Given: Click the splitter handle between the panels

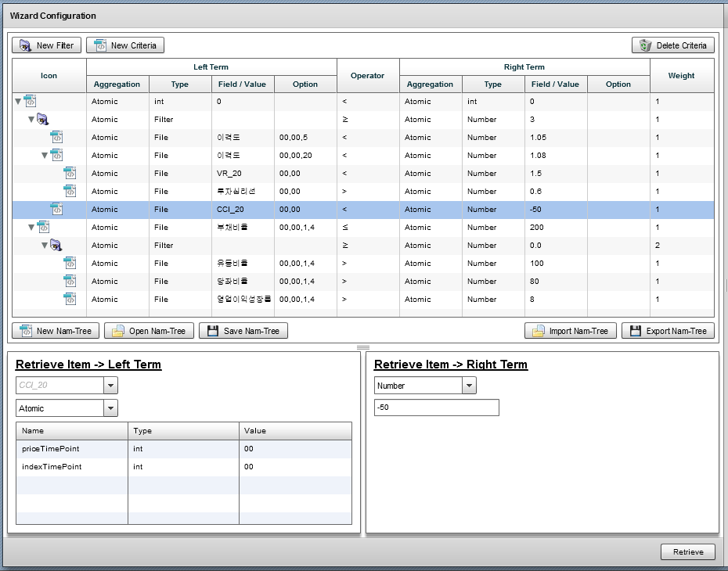Looking at the screenshot, I should point(363,347).
